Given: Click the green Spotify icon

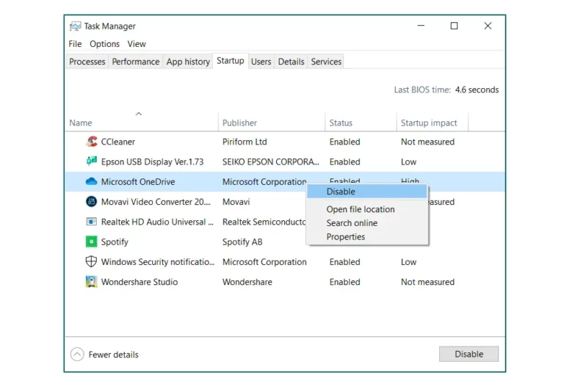Looking at the screenshot, I should click(x=91, y=242).
